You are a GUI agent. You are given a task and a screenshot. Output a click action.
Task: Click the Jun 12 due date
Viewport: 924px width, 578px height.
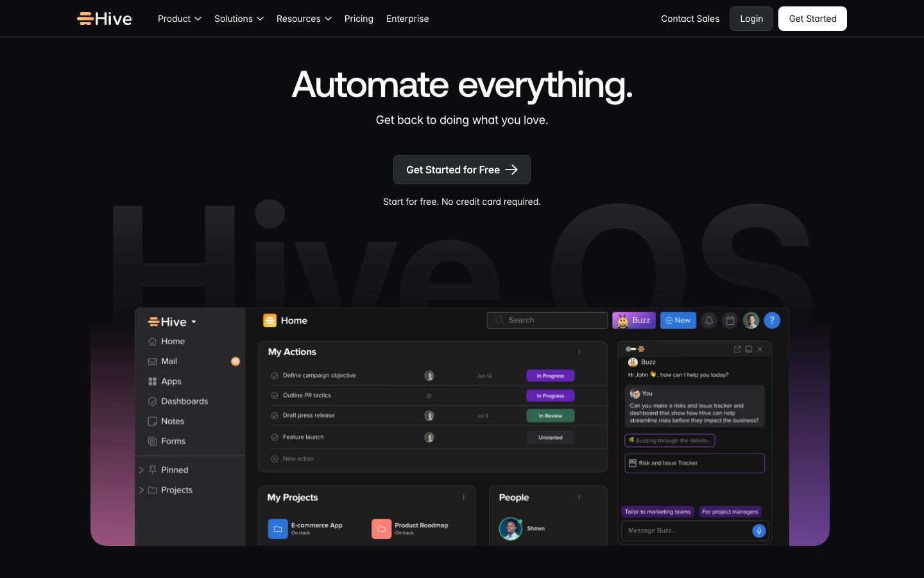coord(484,376)
